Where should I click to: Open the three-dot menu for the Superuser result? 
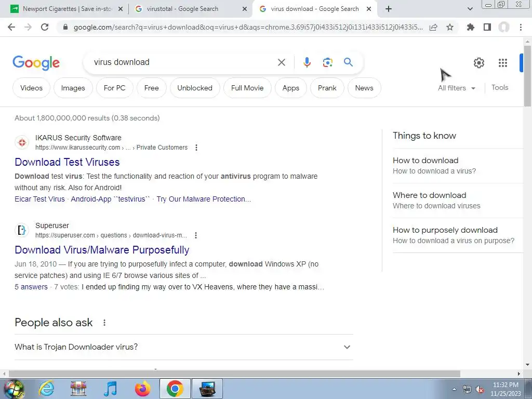pyautogui.click(x=196, y=235)
